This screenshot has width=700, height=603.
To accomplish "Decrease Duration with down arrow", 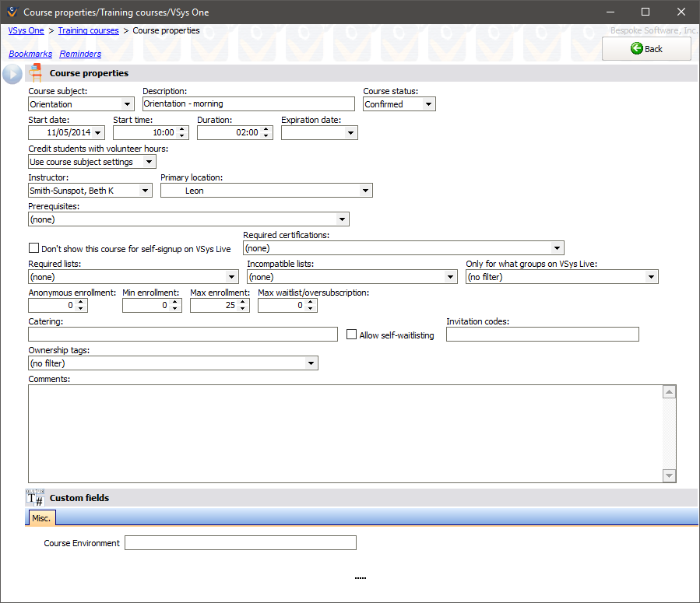I will [266, 136].
